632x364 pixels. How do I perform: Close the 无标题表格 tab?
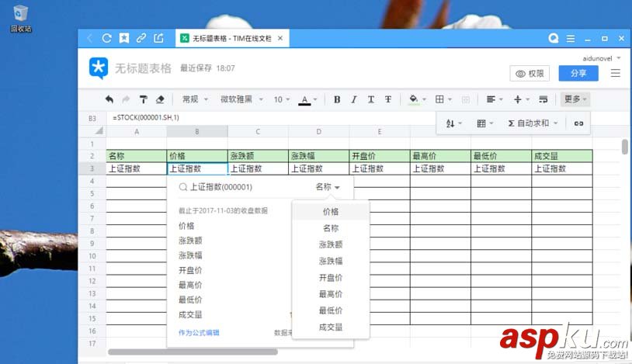click(x=280, y=38)
